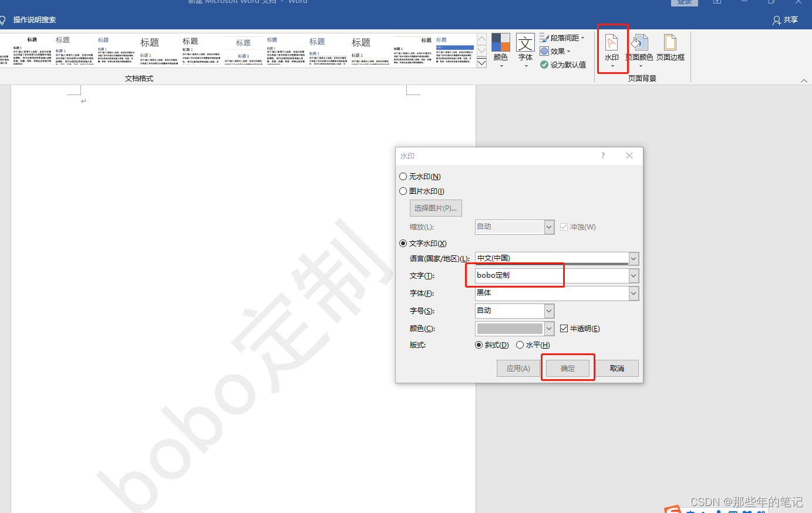This screenshot has width=812, height=513.
Task: Click the 页面背景 group label
Action: click(x=642, y=79)
